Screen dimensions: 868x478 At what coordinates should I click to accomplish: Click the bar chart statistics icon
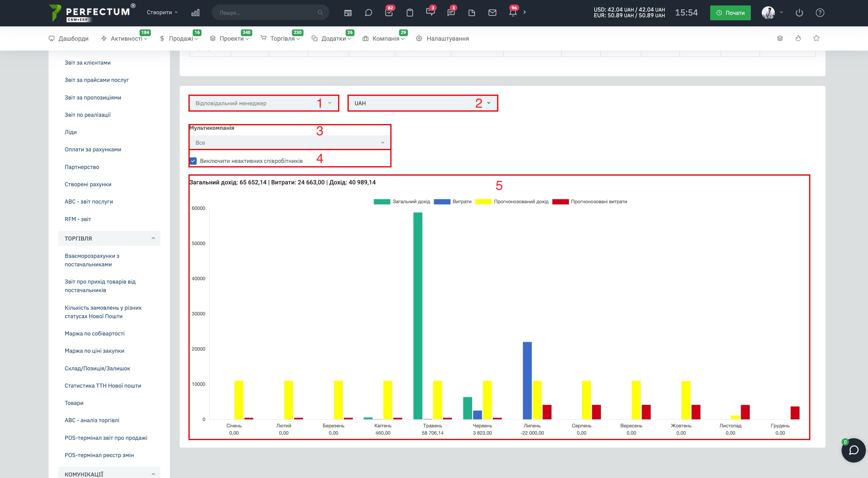(195, 13)
